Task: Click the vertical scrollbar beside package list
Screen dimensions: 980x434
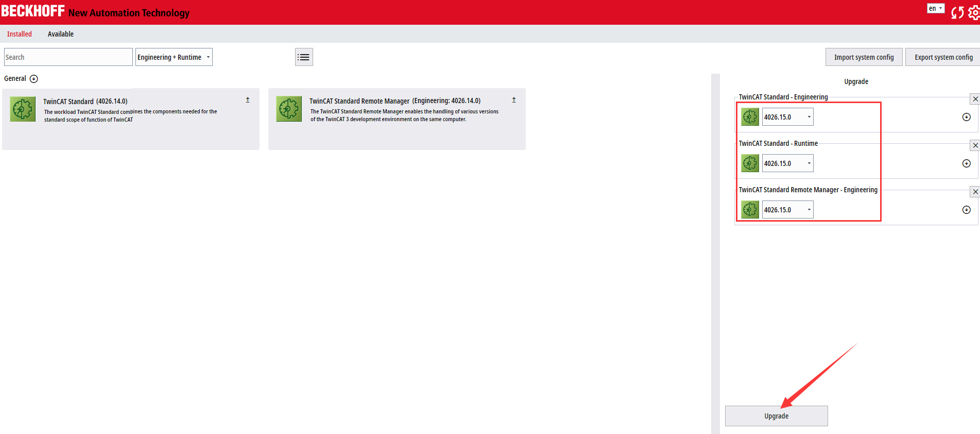Action: (715, 254)
